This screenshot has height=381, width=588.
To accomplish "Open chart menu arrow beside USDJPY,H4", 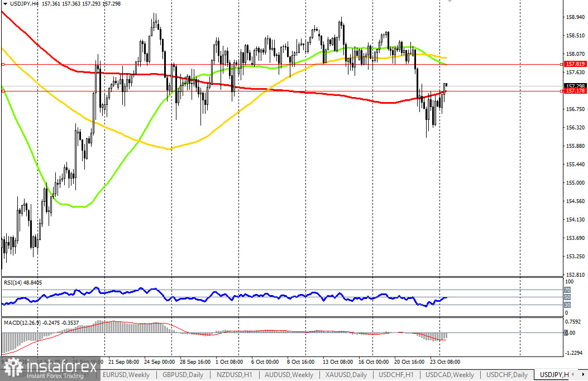I will tap(5, 4).
